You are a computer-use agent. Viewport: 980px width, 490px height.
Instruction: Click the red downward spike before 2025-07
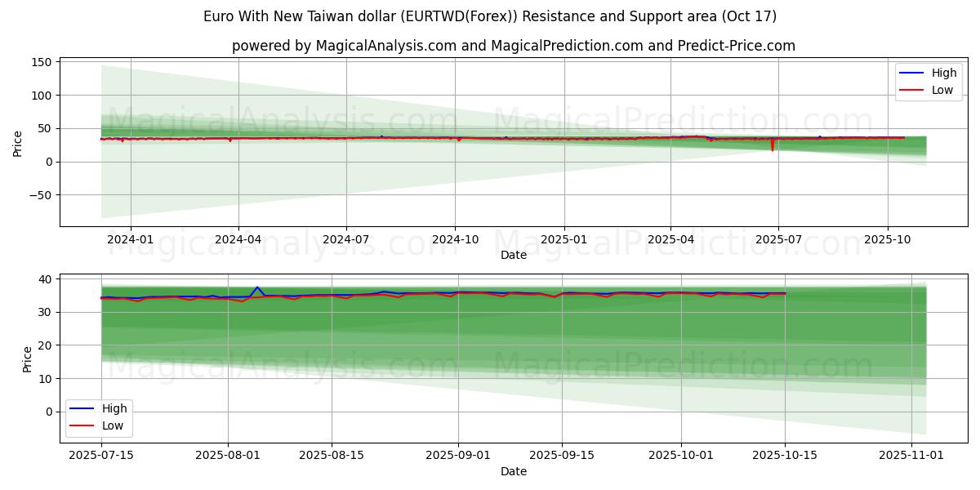pyautogui.click(x=772, y=146)
